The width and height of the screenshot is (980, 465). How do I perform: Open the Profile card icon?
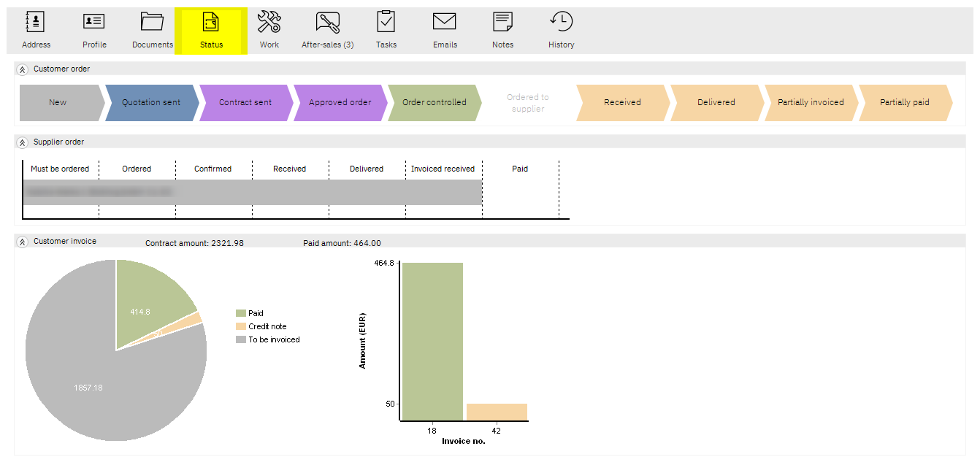pos(94,22)
